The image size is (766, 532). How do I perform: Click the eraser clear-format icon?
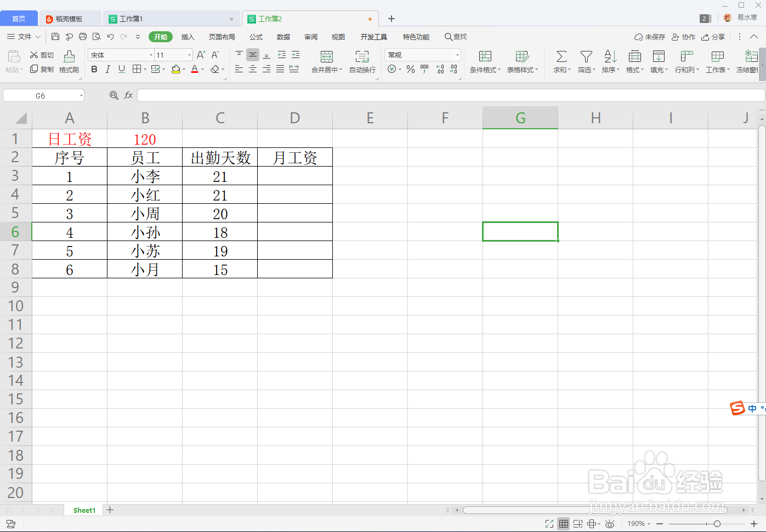215,69
